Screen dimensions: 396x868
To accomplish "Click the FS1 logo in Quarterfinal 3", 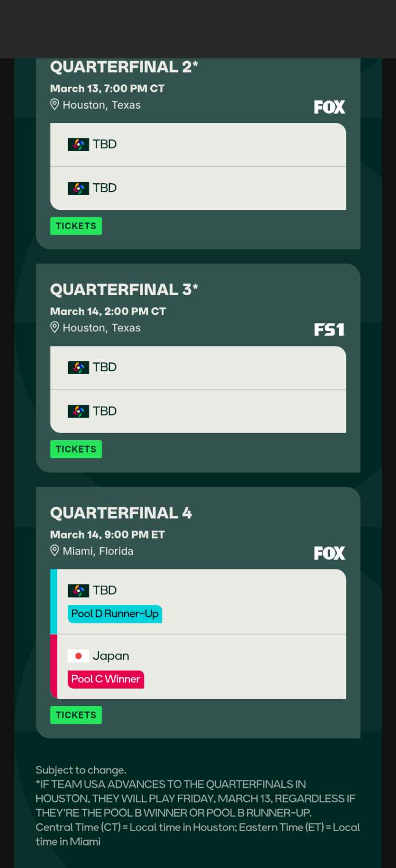I will click(330, 330).
